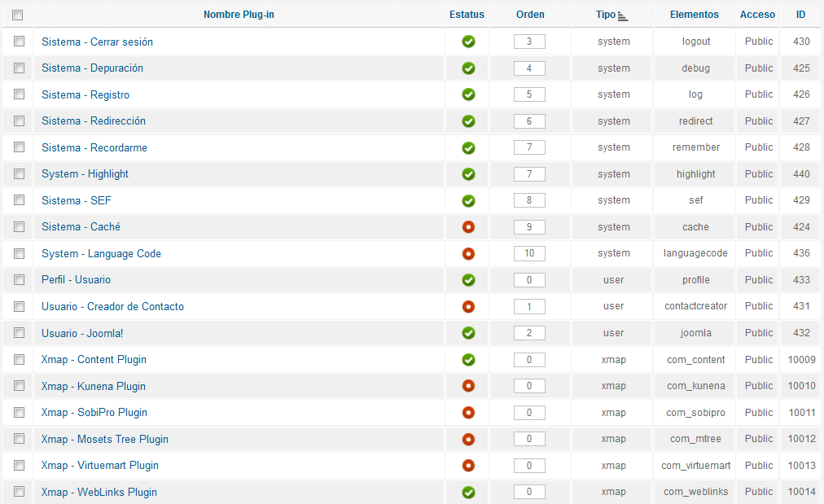Check the select-all checkbox in header
The height and width of the screenshot is (504, 824).
pos(17,15)
